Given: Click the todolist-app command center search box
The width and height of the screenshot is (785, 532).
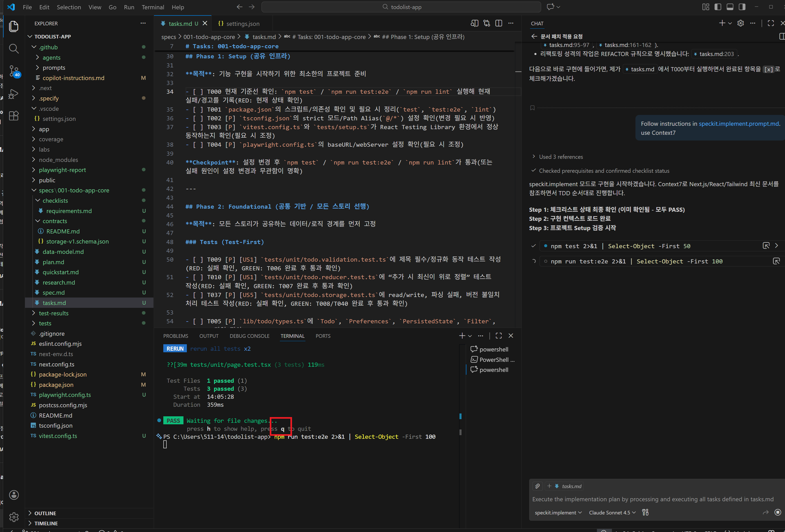Looking at the screenshot, I should pos(401,7).
